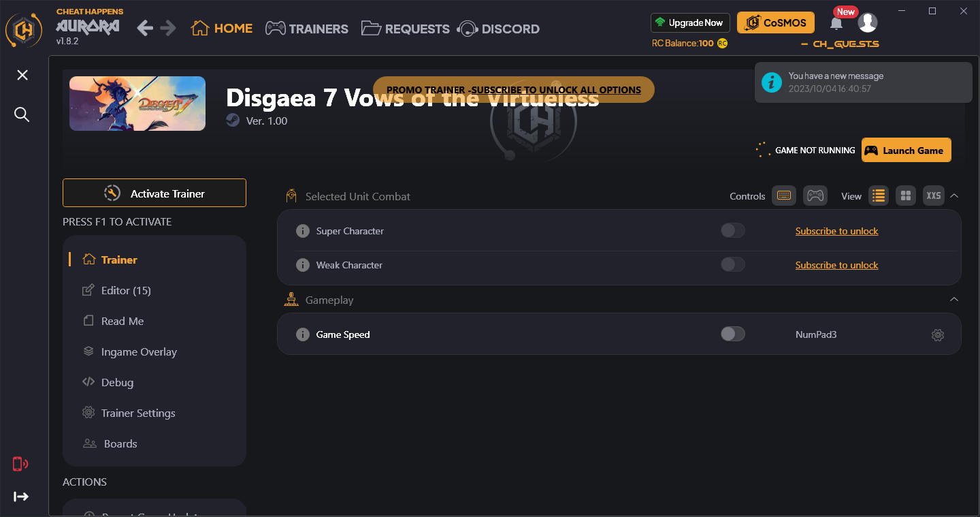Toggle the Super Character switch
The image size is (980, 517).
[732, 231]
